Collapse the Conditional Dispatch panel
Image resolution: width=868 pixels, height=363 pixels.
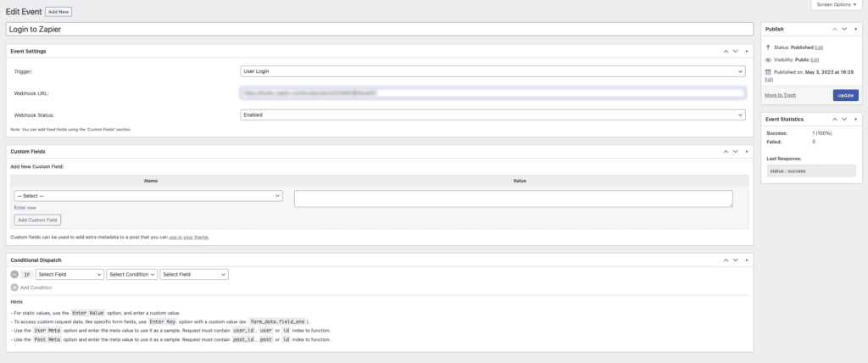(746, 260)
